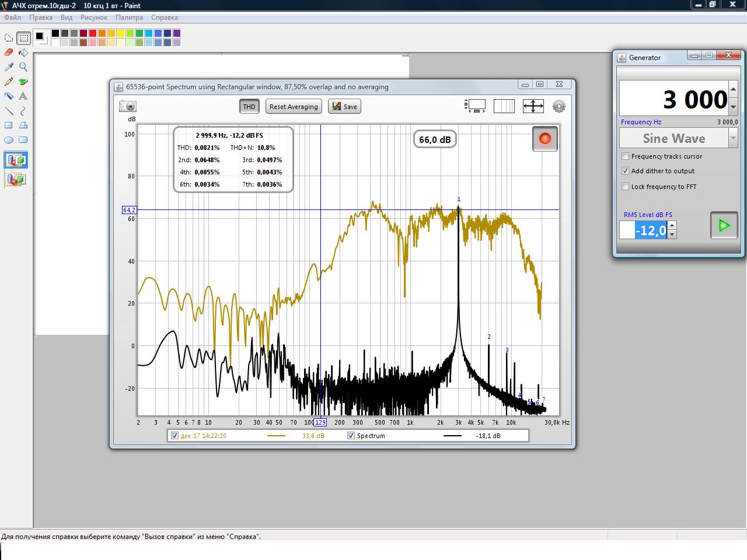747x560 pixels.
Task: Open the Рисунок menu
Action: click(x=94, y=17)
